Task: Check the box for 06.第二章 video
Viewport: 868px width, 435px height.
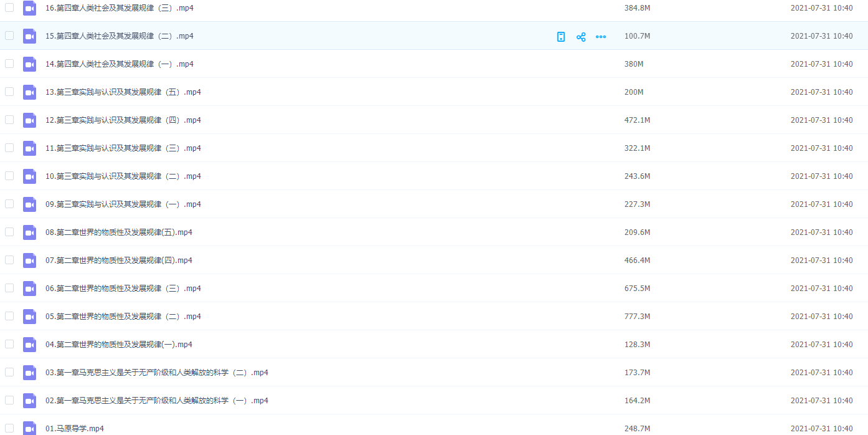Action: pos(9,288)
